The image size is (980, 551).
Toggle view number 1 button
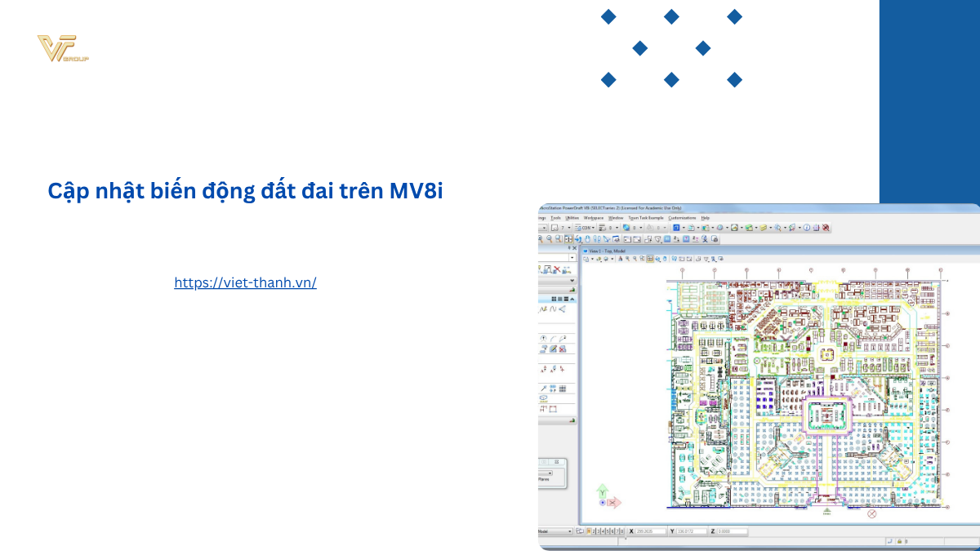click(587, 531)
